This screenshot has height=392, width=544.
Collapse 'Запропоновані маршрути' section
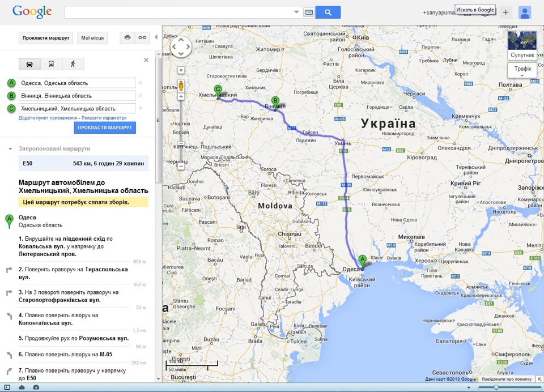click(x=10, y=148)
